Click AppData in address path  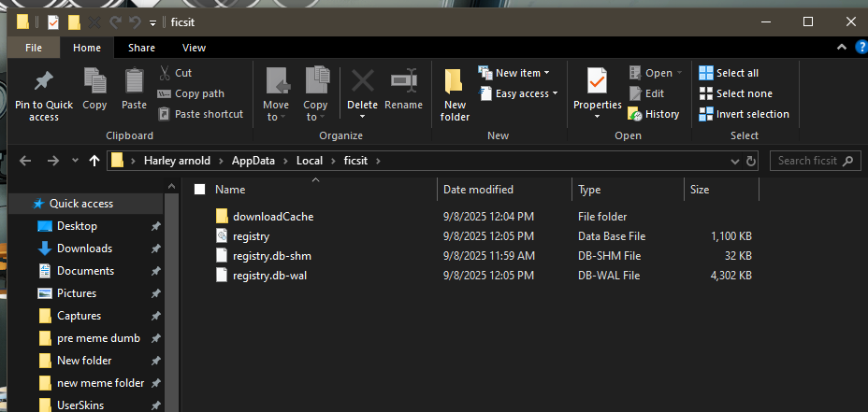coord(253,161)
